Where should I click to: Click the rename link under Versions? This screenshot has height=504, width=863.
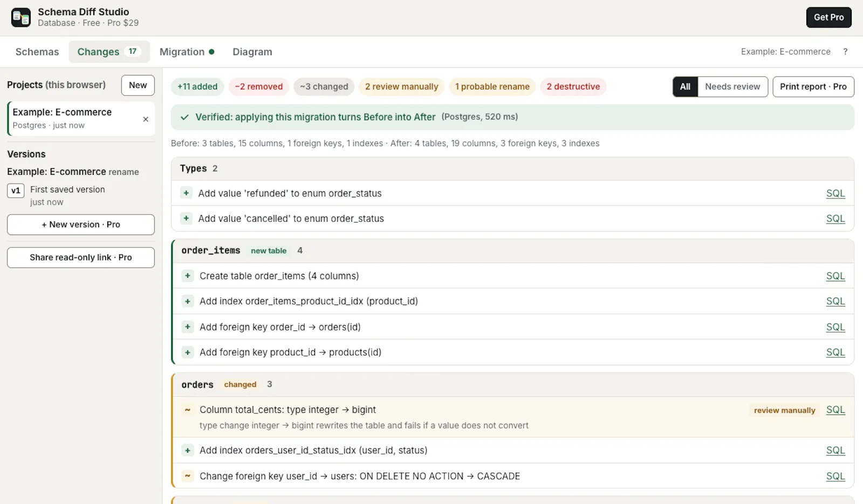(x=124, y=172)
